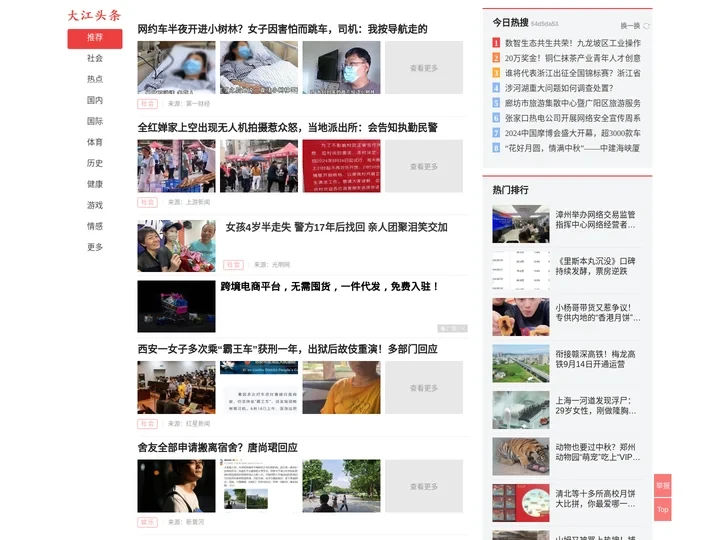Open 清北等十多所高校月饼大比拼 item
The width and height of the screenshot is (720, 540).
(x=596, y=499)
